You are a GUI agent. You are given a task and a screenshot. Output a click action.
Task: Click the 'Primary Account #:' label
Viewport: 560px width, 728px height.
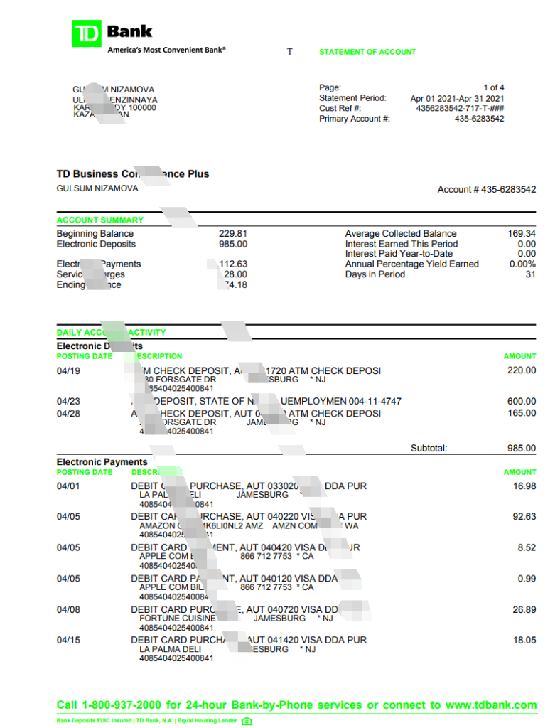tap(355, 119)
